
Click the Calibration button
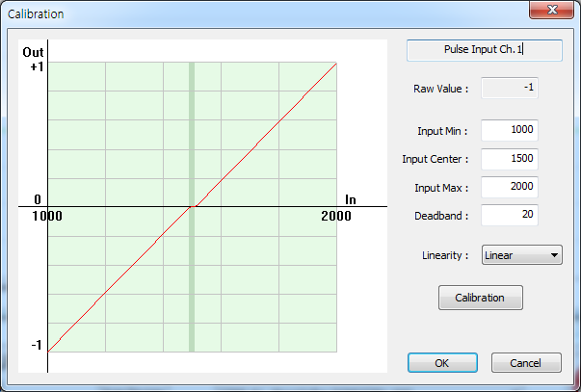[481, 298]
